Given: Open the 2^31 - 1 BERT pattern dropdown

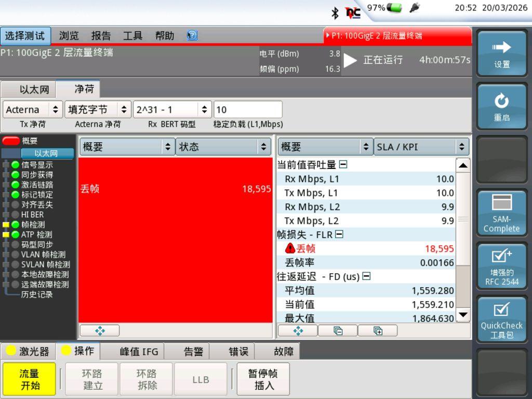Looking at the screenshot, I should coord(172,110).
